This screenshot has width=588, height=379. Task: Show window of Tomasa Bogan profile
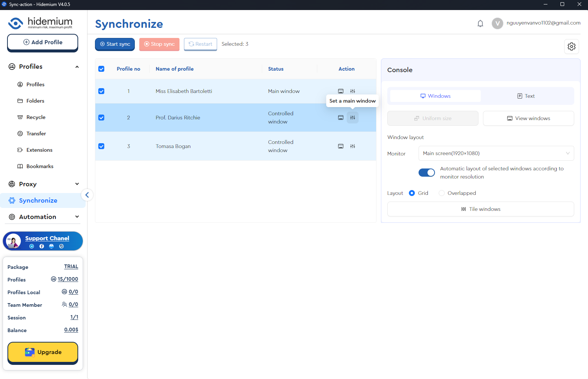(x=340, y=146)
